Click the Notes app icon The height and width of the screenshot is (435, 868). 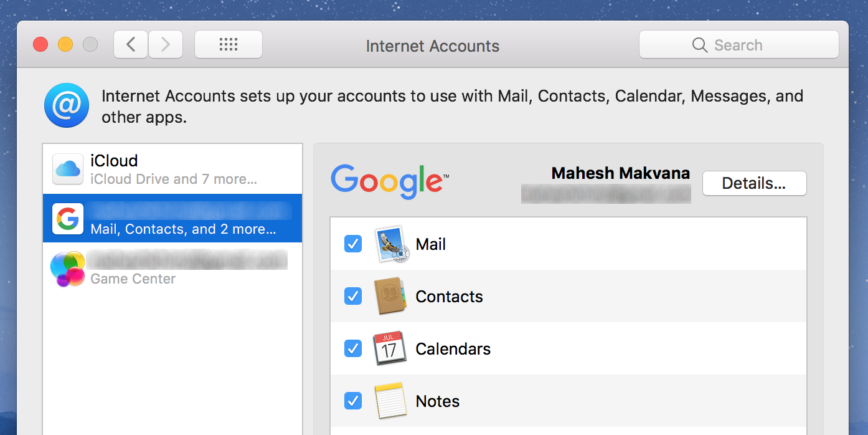pyautogui.click(x=390, y=401)
